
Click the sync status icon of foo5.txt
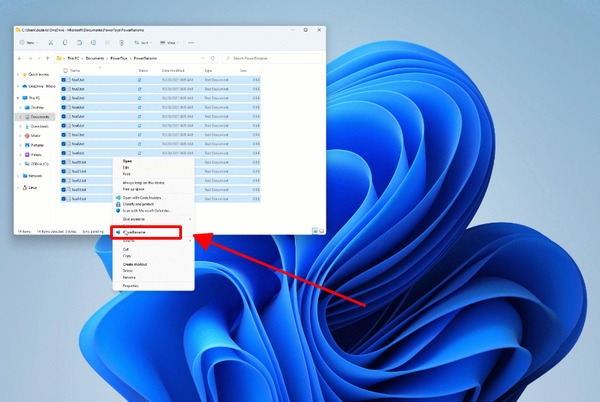140,117
